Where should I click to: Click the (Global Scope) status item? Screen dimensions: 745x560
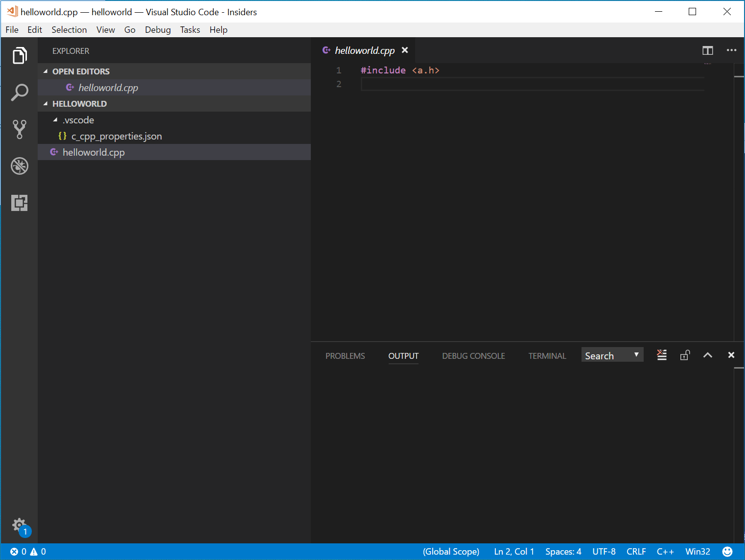(451, 552)
